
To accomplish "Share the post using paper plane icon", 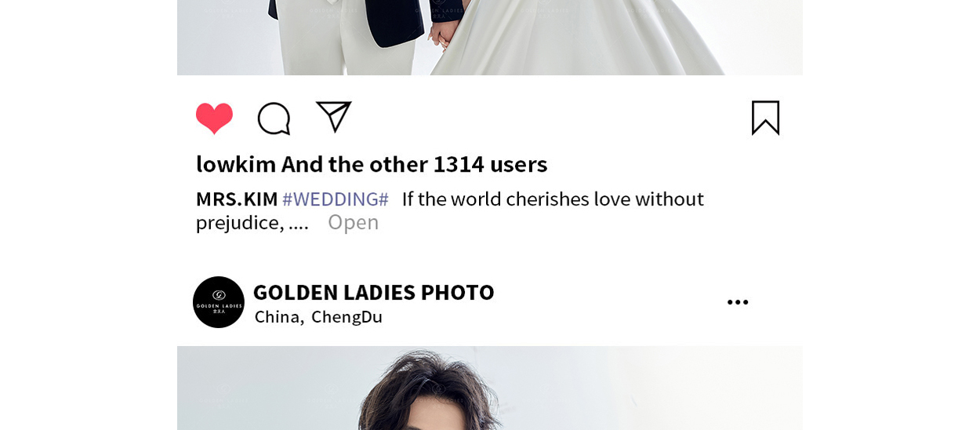I will click(334, 117).
